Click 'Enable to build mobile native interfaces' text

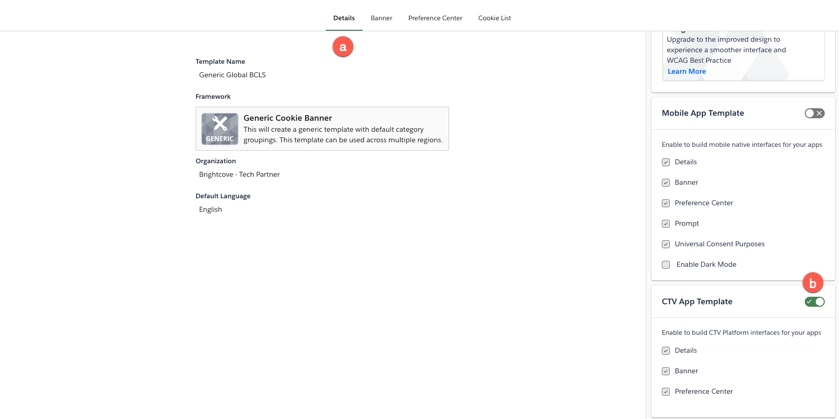coord(742,144)
